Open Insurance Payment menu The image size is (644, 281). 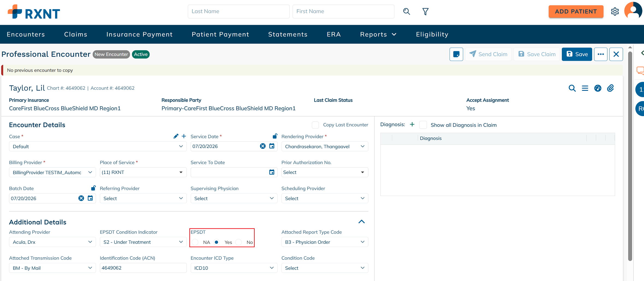coord(139,34)
